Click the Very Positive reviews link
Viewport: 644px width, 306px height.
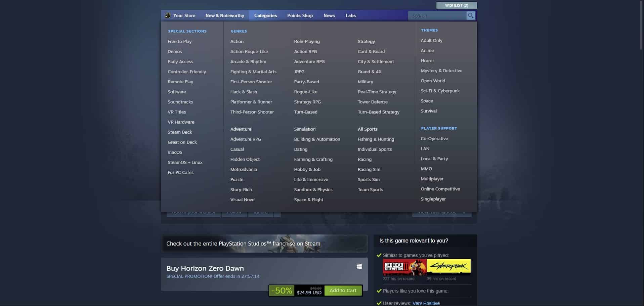click(x=426, y=303)
